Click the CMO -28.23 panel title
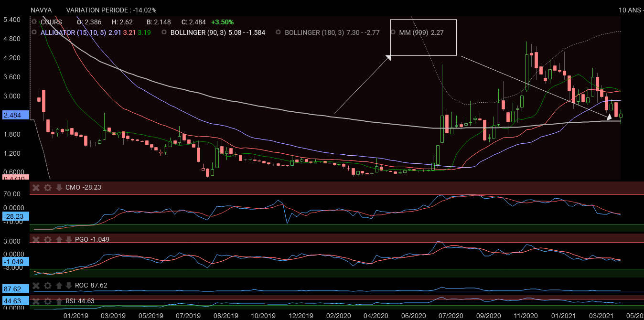Screen dimensions: 644x320 click(83, 188)
